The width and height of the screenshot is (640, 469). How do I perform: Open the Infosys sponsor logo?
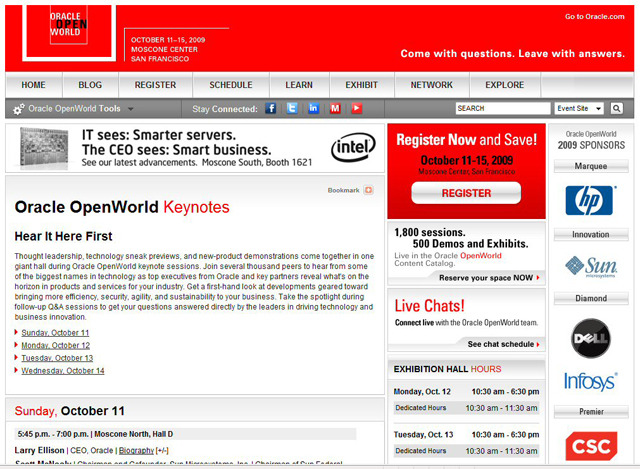(x=591, y=382)
